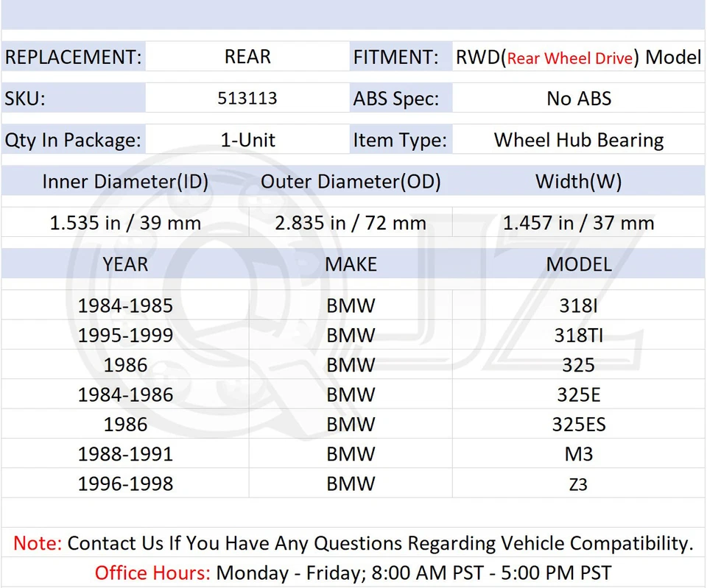Select the Z3 model cell

click(x=579, y=484)
